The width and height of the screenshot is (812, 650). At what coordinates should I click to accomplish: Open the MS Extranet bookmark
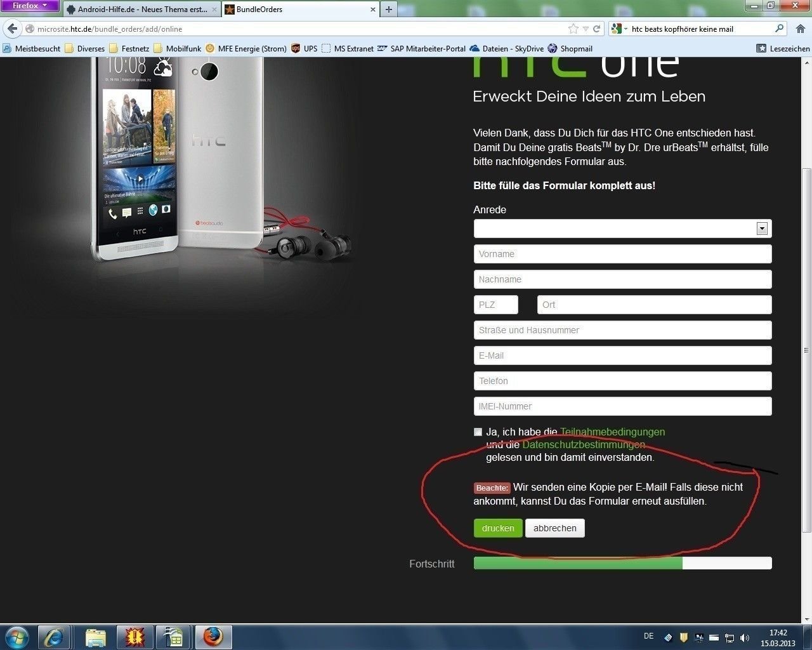pyautogui.click(x=348, y=48)
